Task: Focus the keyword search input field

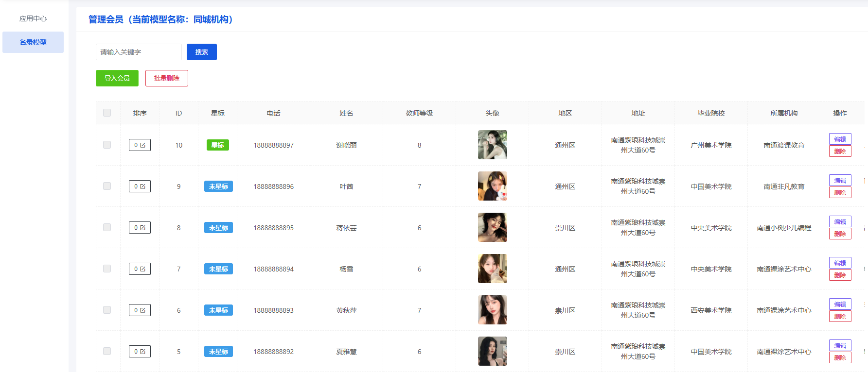Action: click(139, 52)
